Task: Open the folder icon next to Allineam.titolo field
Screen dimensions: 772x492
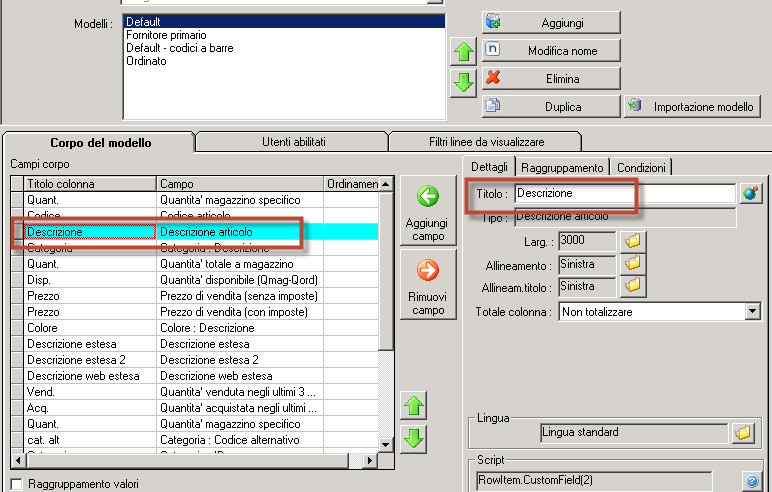Action: click(x=633, y=287)
